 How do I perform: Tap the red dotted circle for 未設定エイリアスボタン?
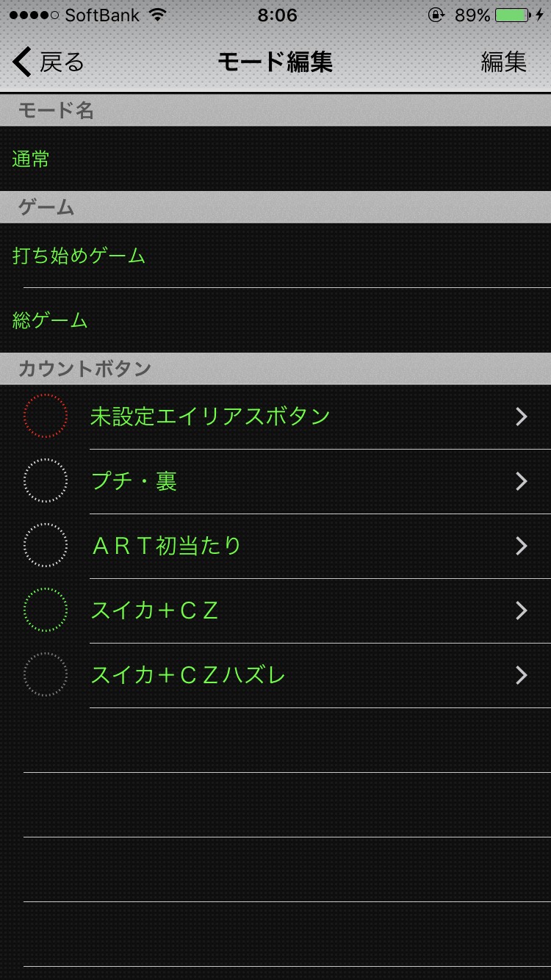click(46, 417)
